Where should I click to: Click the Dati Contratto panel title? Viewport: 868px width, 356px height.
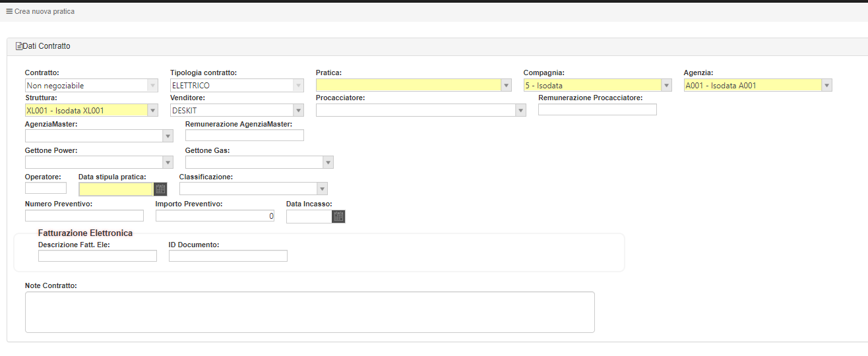tap(46, 46)
